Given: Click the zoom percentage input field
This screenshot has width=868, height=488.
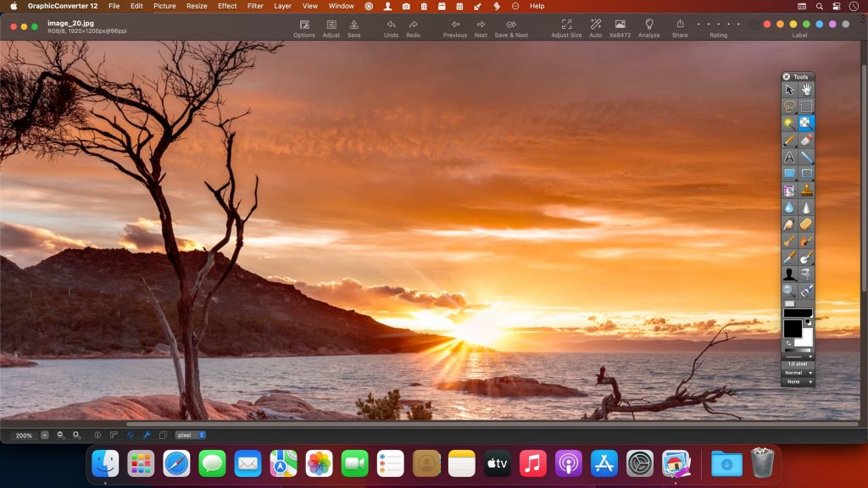Looking at the screenshot, I should [x=25, y=435].
